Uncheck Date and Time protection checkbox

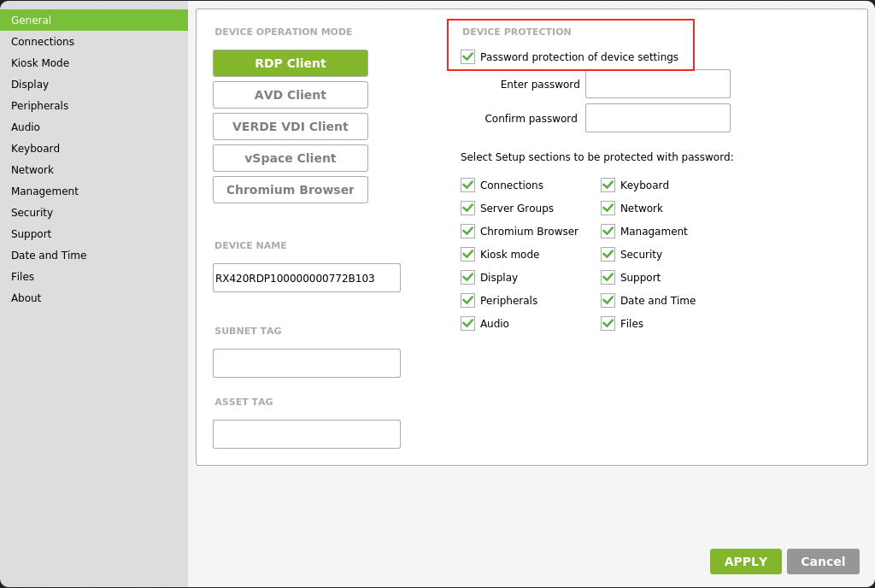608,300
